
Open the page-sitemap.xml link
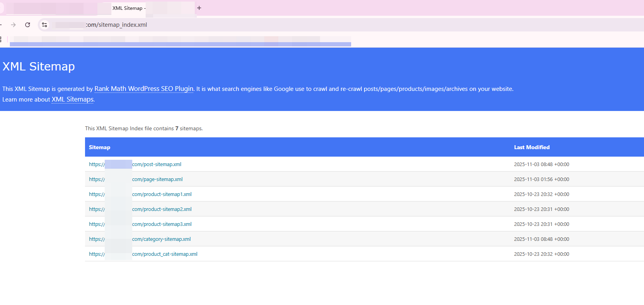pyautogui.click(x=157, y=179)
